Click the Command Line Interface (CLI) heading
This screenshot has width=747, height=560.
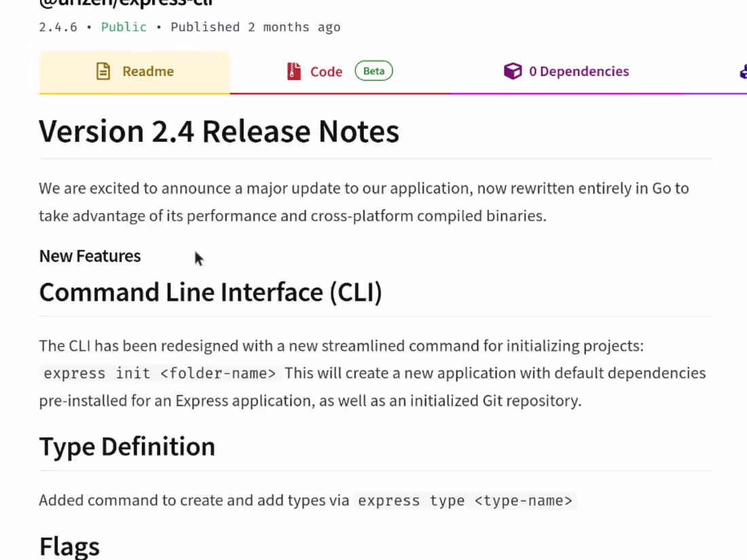pyautogui.click(x=211, y=292)
